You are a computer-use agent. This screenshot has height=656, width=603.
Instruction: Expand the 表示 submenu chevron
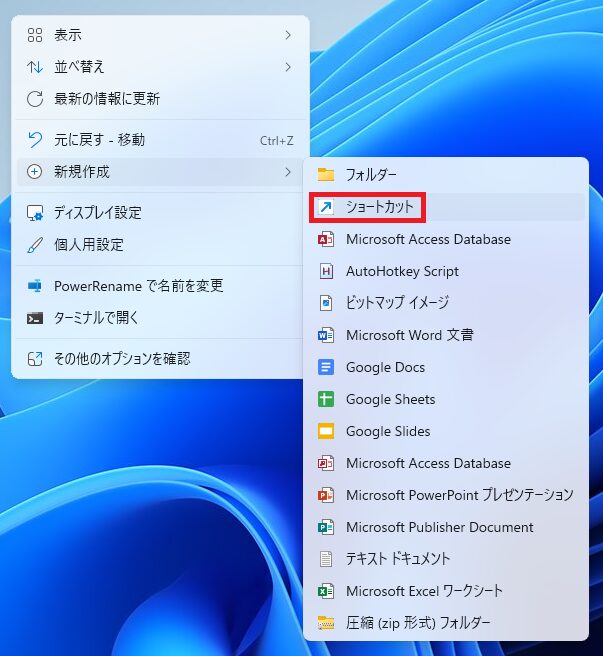[x=288, y=35]
